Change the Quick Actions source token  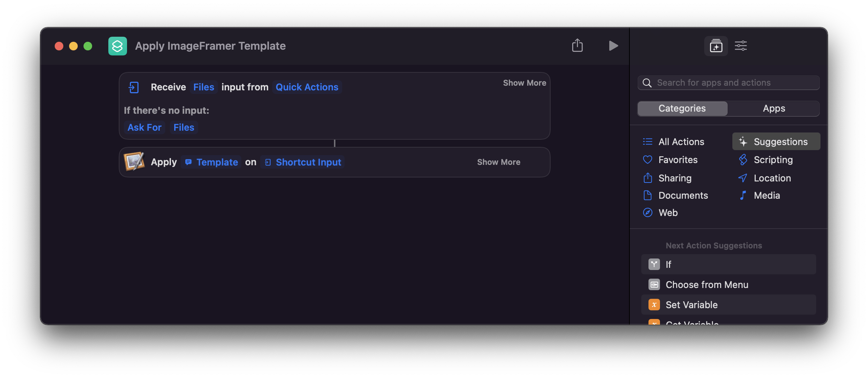pos(307,87)
